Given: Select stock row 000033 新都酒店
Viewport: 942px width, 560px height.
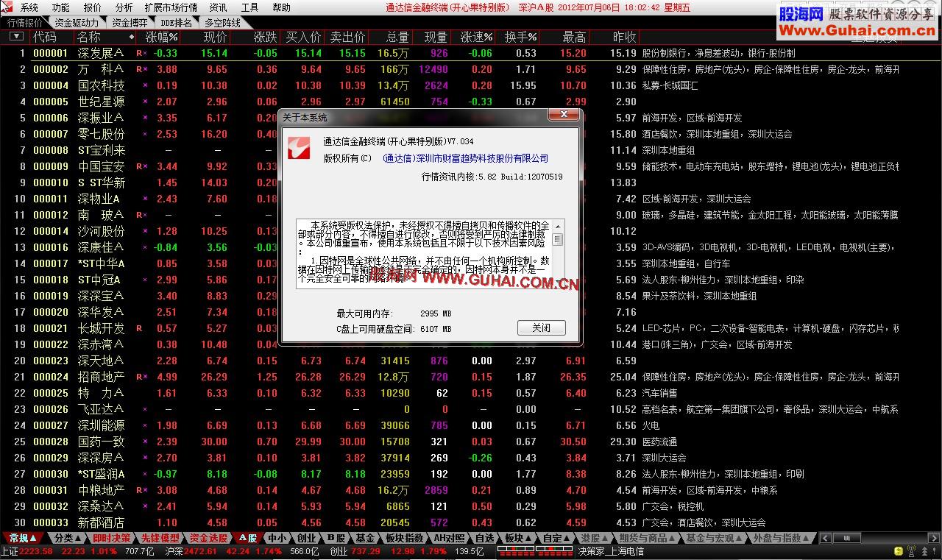Looking at the screenshot, I should (x=471, y=522).
